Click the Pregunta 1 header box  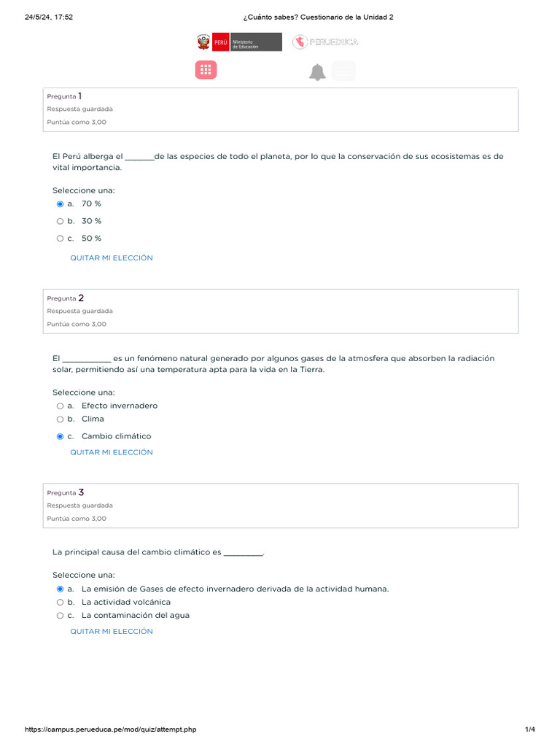click(281, 109)
